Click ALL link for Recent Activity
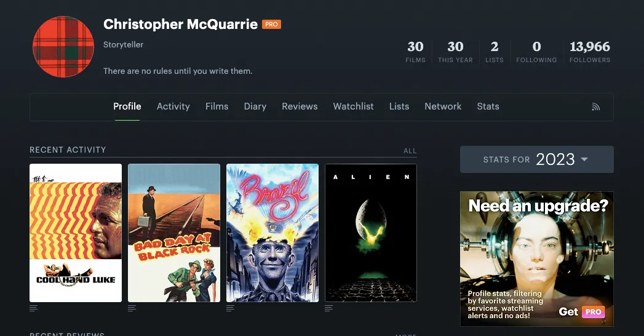Screen dimensions: 644x336 pyautogui.click(x=410, y=151)
